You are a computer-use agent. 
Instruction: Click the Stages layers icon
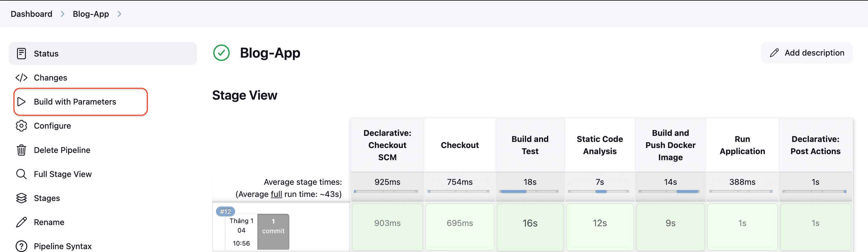click(21, 198)
